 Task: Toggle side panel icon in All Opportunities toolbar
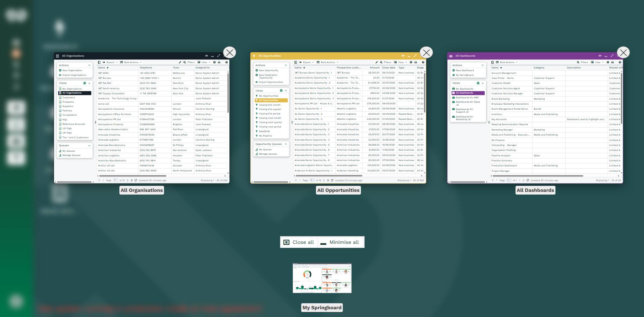click(x=296, y=62)
